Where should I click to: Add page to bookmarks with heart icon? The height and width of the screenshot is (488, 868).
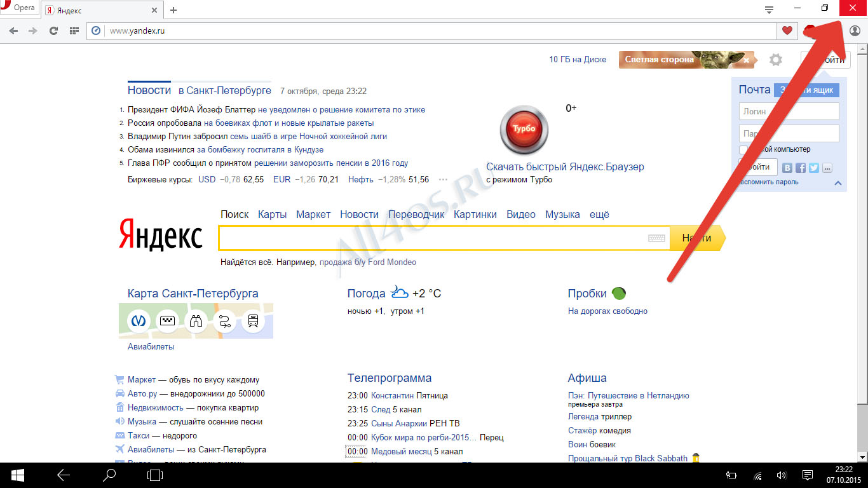(x=787, y=30)
